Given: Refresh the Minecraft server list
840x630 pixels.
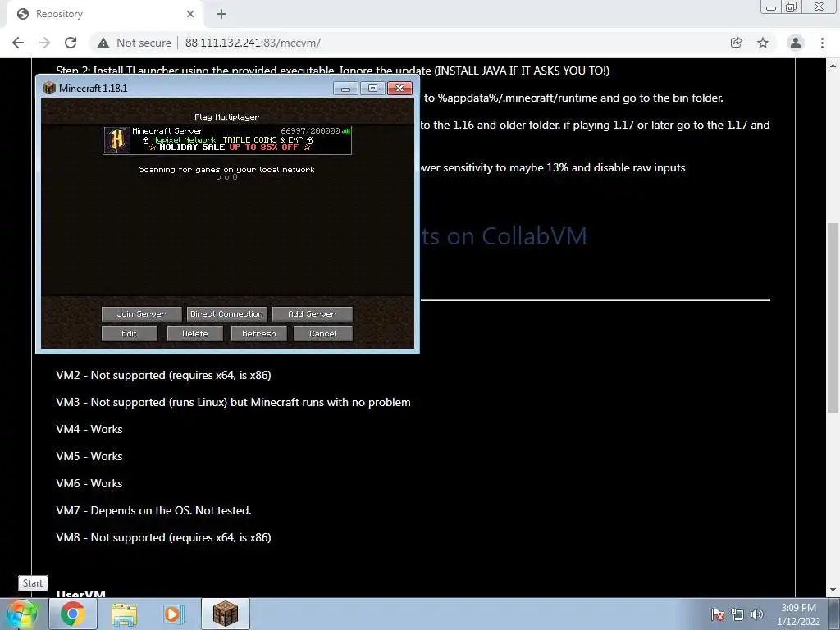Looking at the screenshot, I should [x=258, y=334].
